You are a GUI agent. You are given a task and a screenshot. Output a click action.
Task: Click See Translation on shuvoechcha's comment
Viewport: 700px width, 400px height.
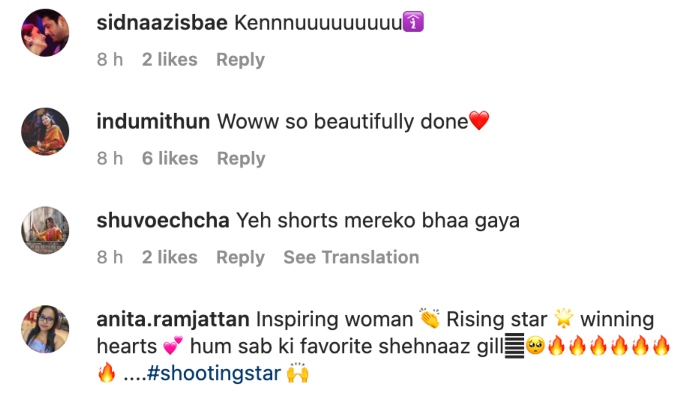coord(351,258)
